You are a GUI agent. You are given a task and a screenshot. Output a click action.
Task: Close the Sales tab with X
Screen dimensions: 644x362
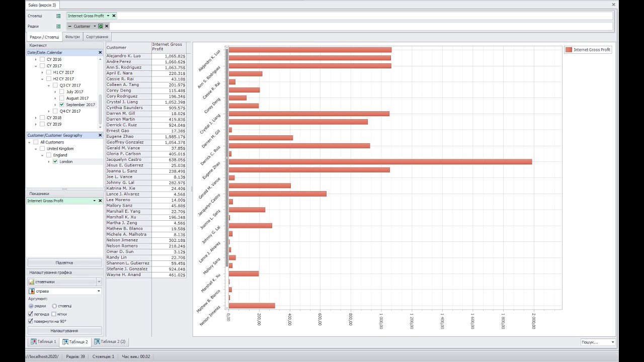click(x=613, y=5)
